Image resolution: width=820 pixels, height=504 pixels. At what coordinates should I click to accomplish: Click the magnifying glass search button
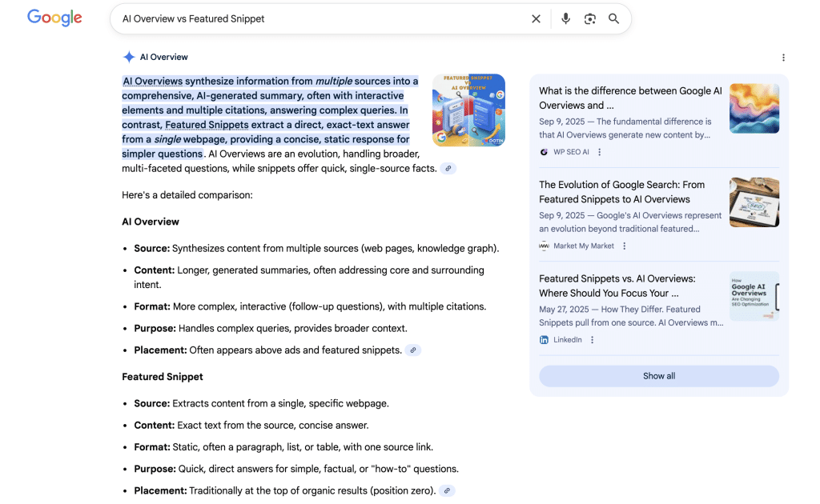pyautogui.click(x=614, y=19)
